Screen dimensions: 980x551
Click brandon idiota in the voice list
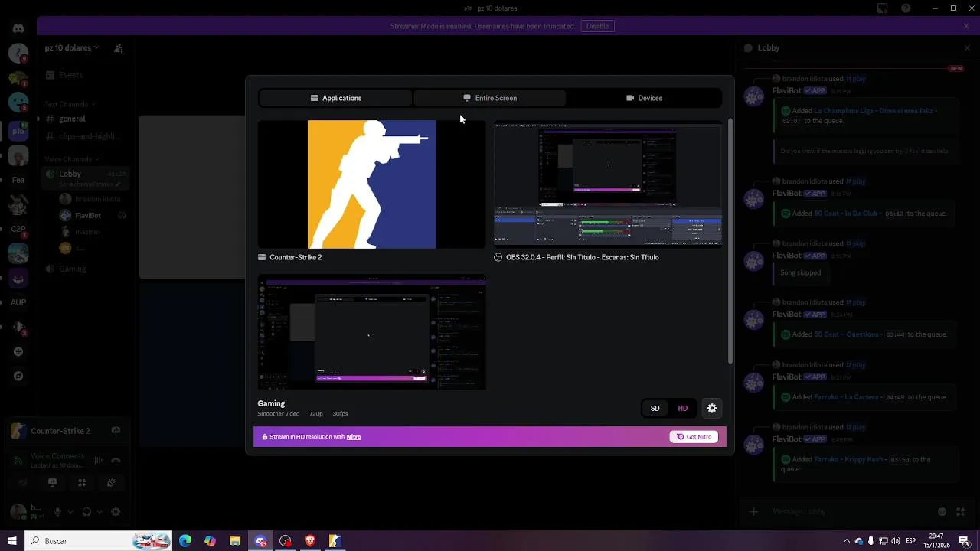pyautogui.click(x=92, y=199)
